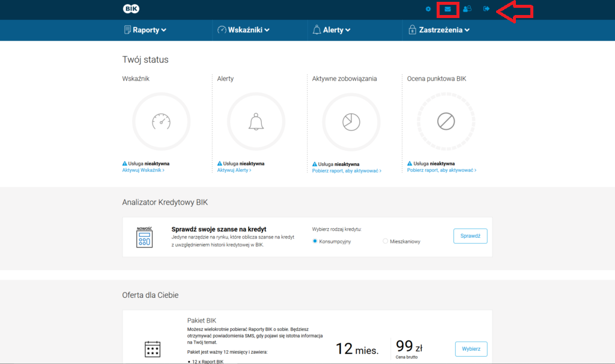Click the Aktywne zobowiązania column label
The width and height of the screenshot is (615, 364).
(344, 79)
